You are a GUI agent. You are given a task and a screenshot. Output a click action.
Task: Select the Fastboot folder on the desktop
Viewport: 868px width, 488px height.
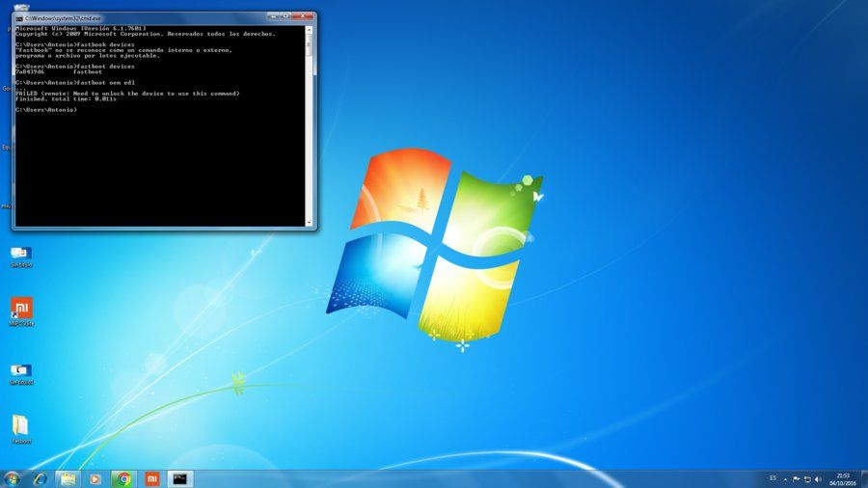pos(21,429)
